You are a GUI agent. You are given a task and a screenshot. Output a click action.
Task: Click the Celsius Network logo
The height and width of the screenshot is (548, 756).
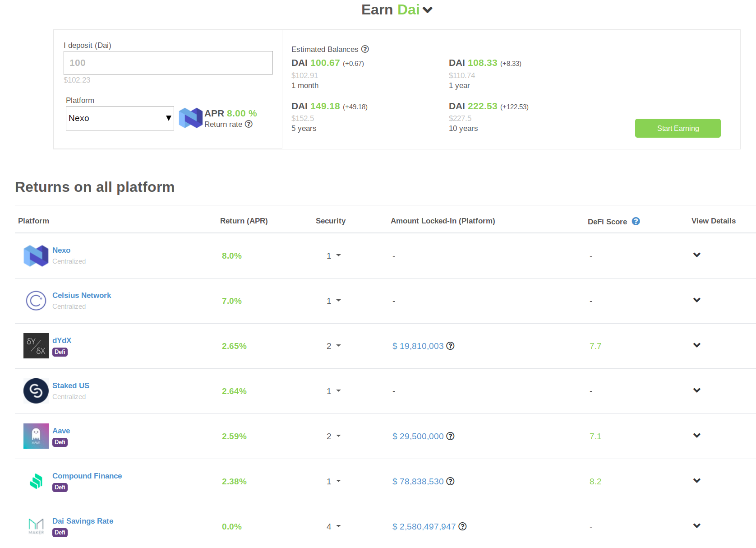tap(36, 301)
